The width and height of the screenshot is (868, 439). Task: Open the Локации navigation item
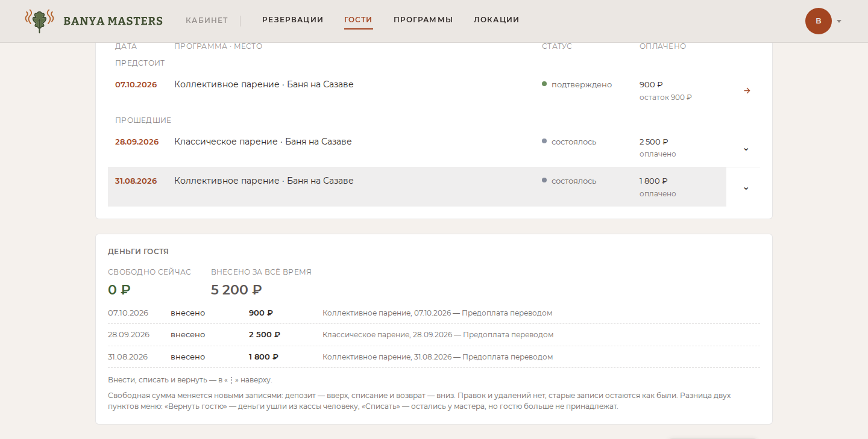(x=497, y=20)
